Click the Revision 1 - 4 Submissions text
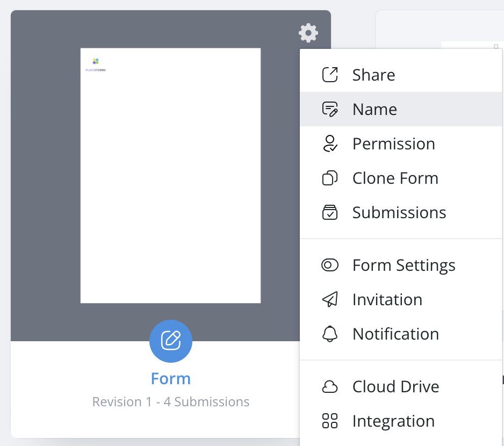Image resolution: width=504 pixels, height=446 pixels. tap(171, 402)
